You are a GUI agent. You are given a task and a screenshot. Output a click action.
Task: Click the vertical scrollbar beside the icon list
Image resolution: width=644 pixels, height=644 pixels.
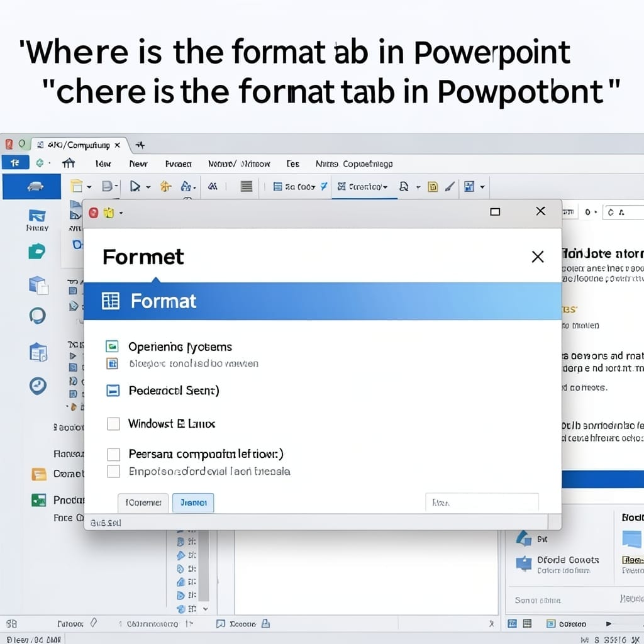204,566
